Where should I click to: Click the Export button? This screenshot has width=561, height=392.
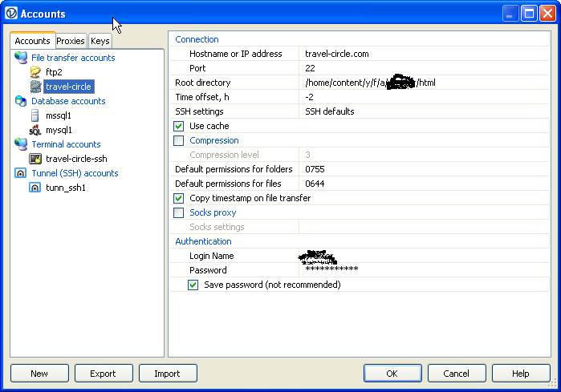click(104, 373)
